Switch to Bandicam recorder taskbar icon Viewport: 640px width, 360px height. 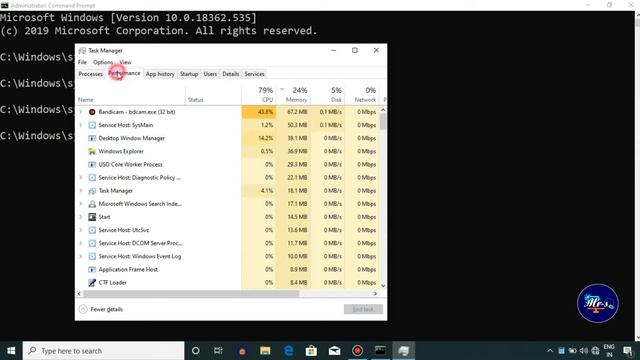click(x=358, y=351)
